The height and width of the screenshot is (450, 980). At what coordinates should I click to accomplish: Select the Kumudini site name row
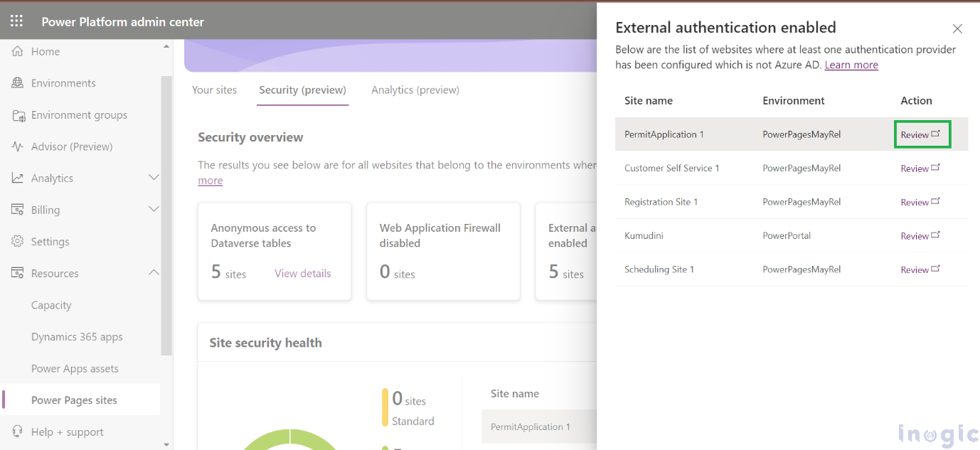coord(644,235)
